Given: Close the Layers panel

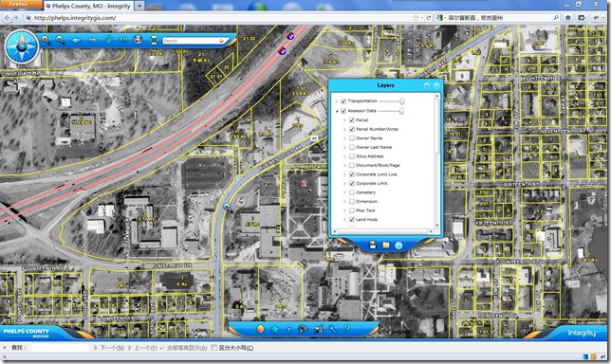Looking at the screenshot, I should [x=436, y=85].
